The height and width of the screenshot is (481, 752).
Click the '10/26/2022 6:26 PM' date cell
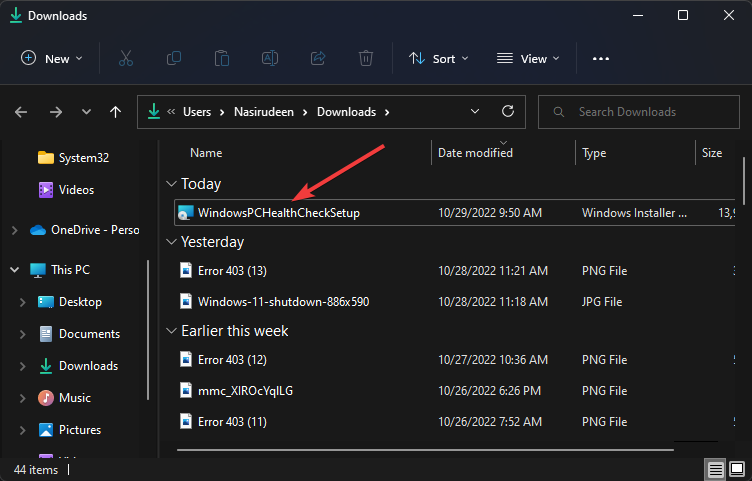point(489,391)
